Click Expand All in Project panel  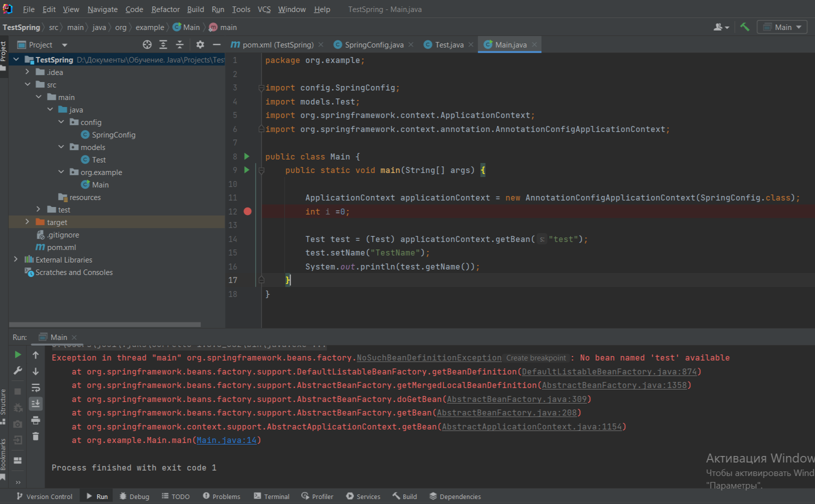coord(163,44)
